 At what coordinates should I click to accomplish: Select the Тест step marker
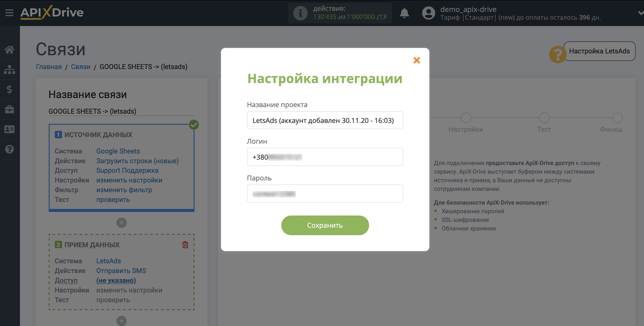[544, 118]
